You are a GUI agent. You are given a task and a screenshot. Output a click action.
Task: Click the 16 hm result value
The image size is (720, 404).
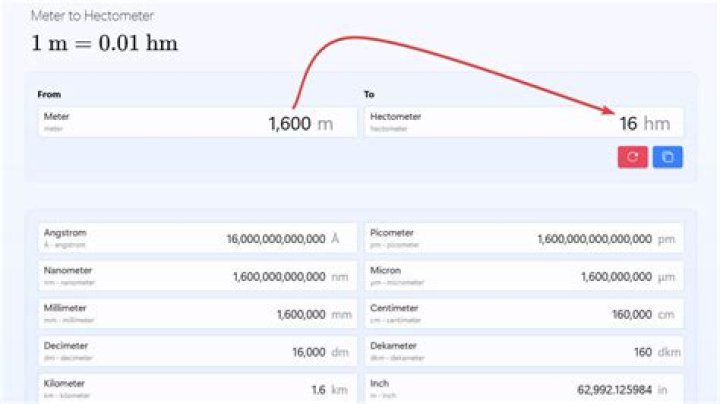tap(628, 124)
